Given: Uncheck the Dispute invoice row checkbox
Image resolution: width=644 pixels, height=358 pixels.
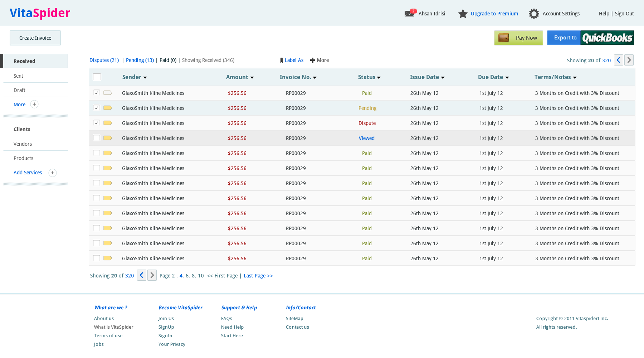Looking at the screenshot, I should [x=97, y=123].
